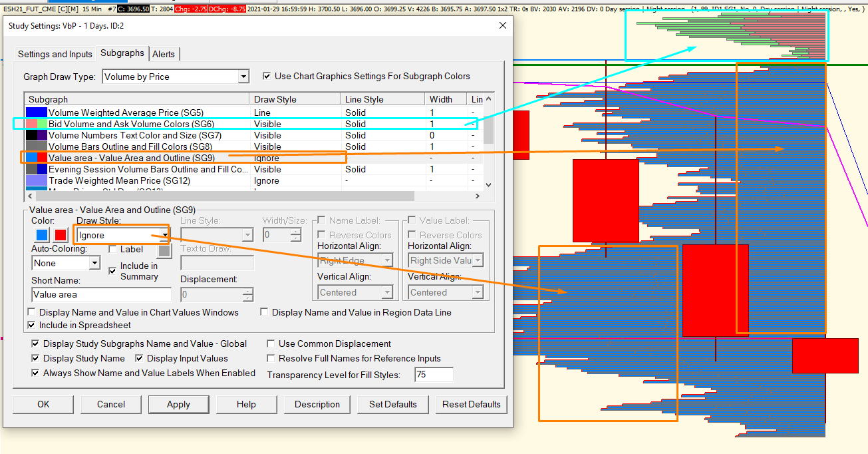The height and width of the screenshot is (454, 868).
Task: Toggle Include in Spreadsheet checkbox
Action: point(32,326)
